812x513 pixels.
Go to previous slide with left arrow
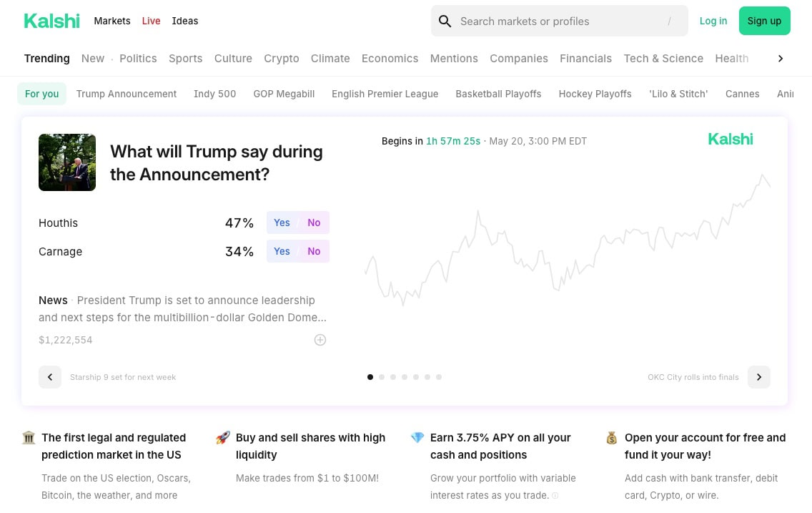click(x=50, y=377)
